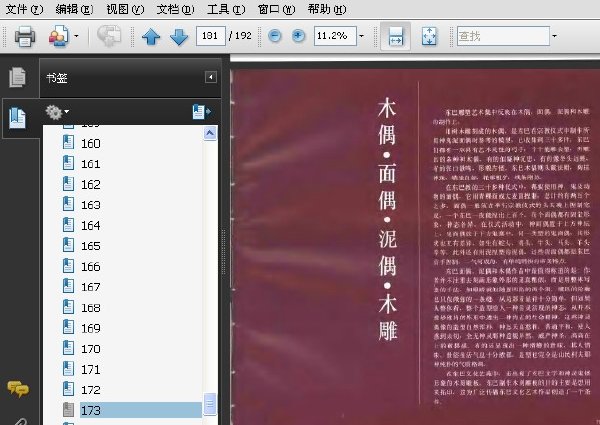Screen dimensions: 600x425
Task: Click the grey bookmark icon beside 173
Action: 68,410
